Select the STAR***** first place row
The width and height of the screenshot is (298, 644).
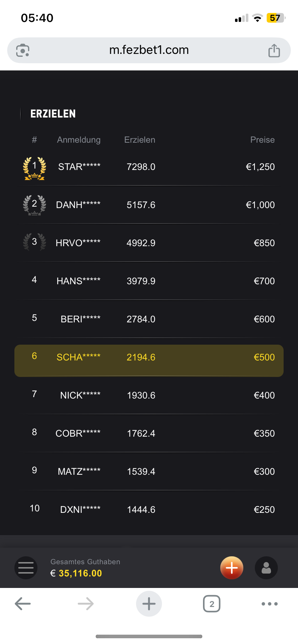149,167
